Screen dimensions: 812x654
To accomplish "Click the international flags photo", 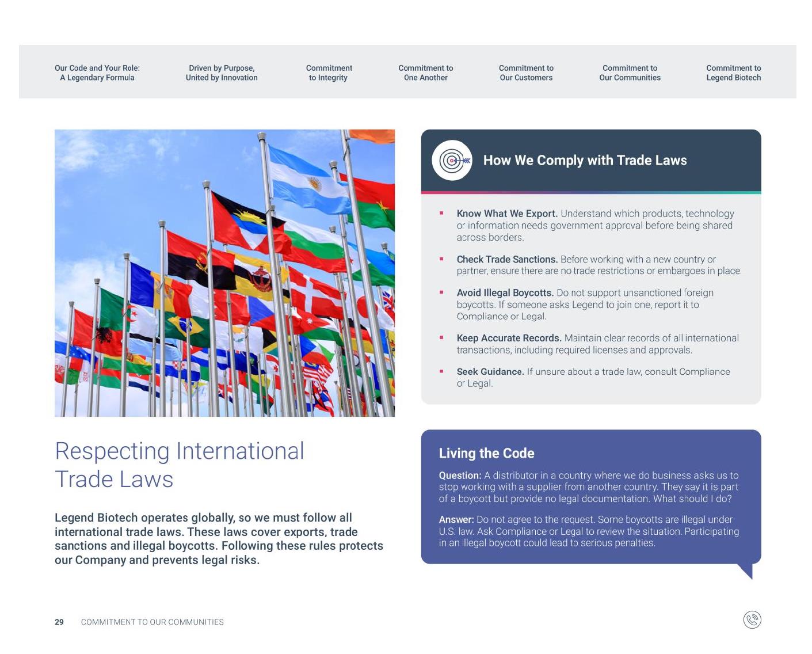I will point(224,273).
